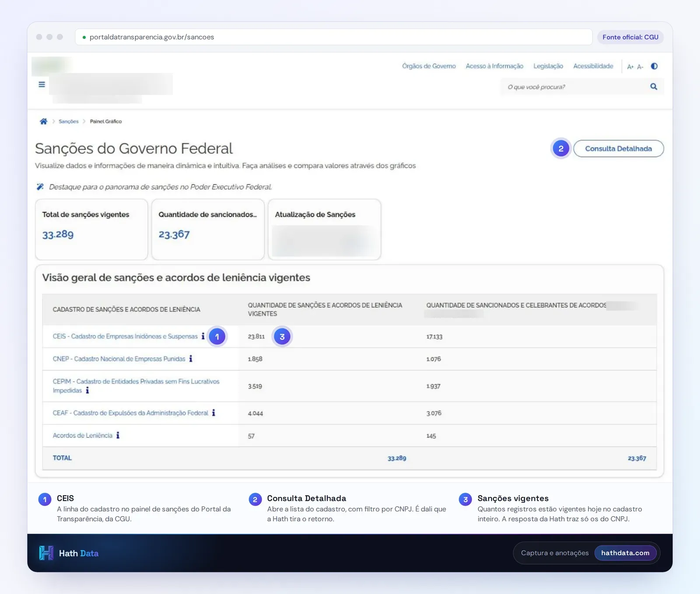The image size is (700, 594).
Task: Click the CEAF value 4.044
Action: click(255, 413)
